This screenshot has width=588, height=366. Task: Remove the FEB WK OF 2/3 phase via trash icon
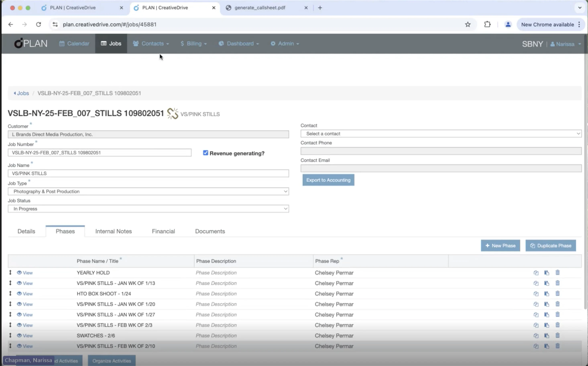557,325
